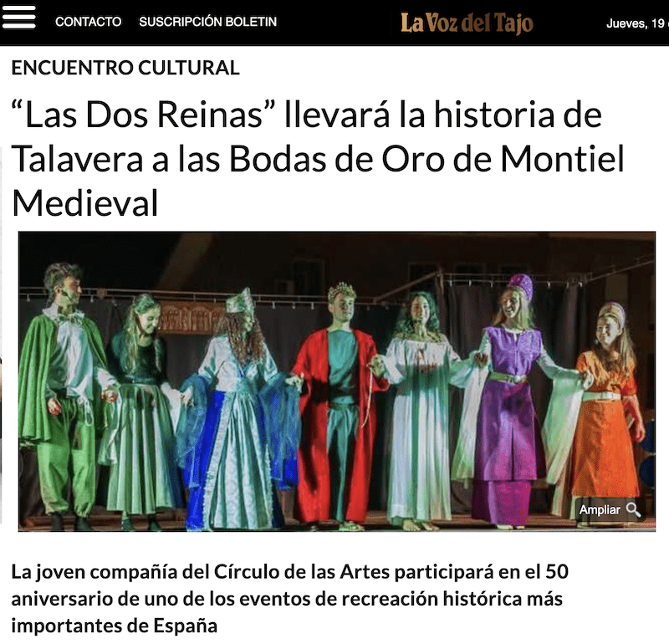
Task: Click the date text starting with Jueves
Action: (x=637, y=23)
